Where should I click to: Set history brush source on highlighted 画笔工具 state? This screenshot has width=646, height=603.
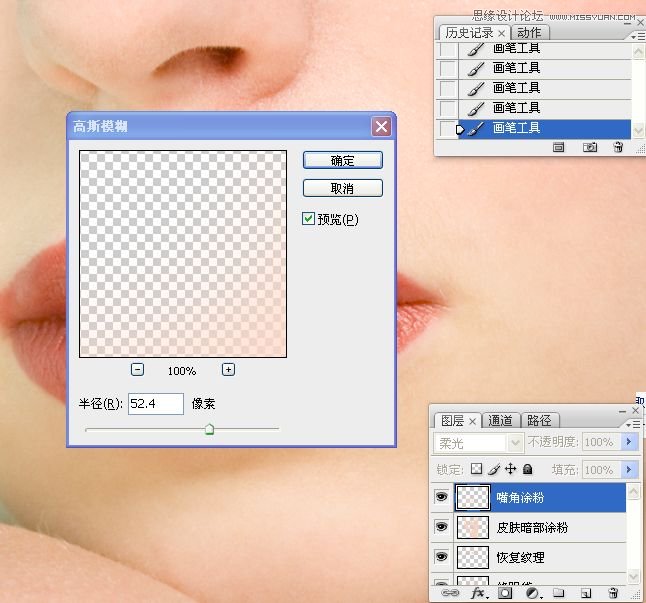[448, 129]
